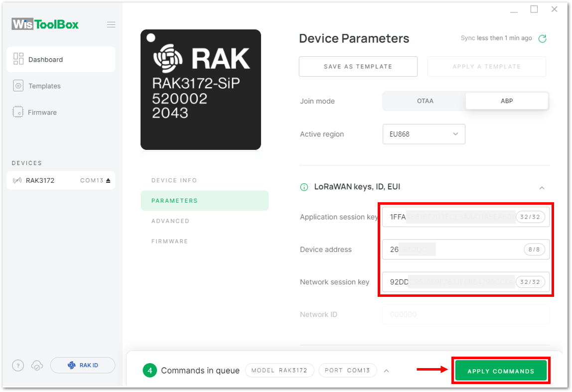Click SAVE AS TEMPLATE button
Viewport: 572px width, 392px height.
358,66
